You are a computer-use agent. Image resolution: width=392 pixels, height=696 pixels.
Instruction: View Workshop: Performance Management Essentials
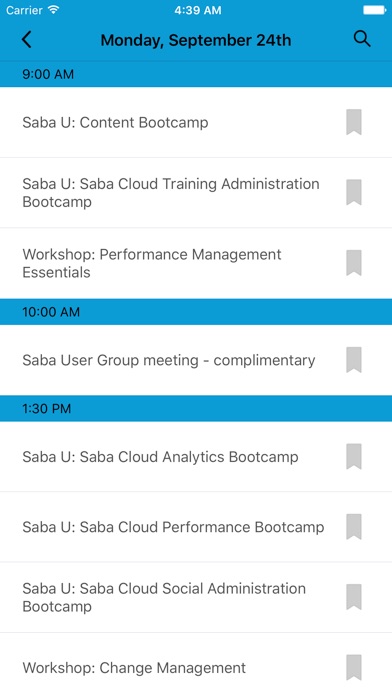tap(196, 263)
